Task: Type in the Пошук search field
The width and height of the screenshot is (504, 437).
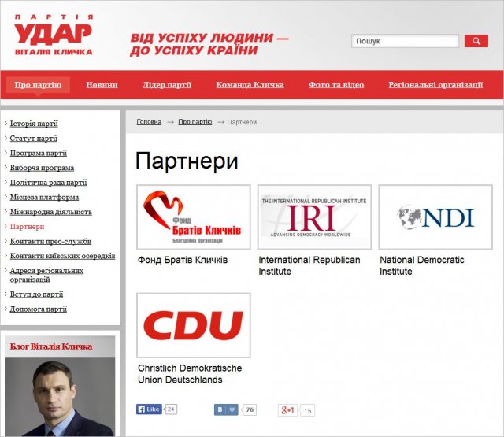Action: [x=405, y=41]
